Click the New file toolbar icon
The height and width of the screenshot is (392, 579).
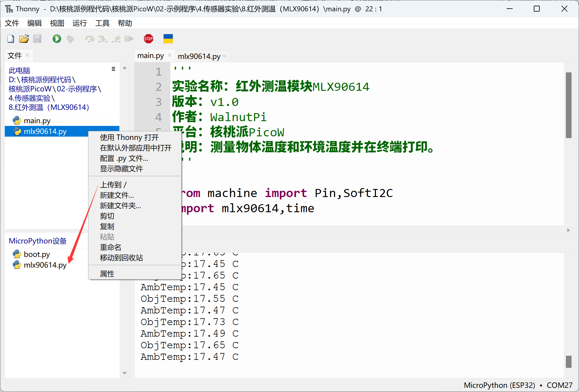[x=11, y=39]
